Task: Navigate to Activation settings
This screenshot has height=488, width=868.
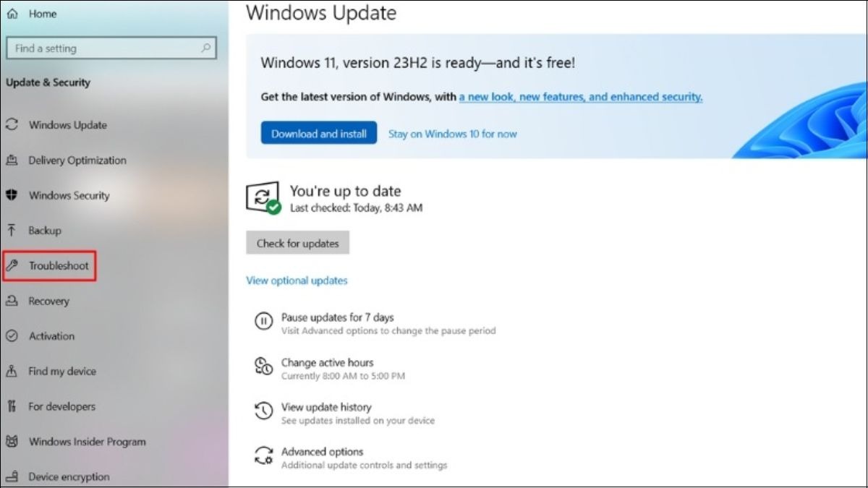Action: tap(51, 336)
